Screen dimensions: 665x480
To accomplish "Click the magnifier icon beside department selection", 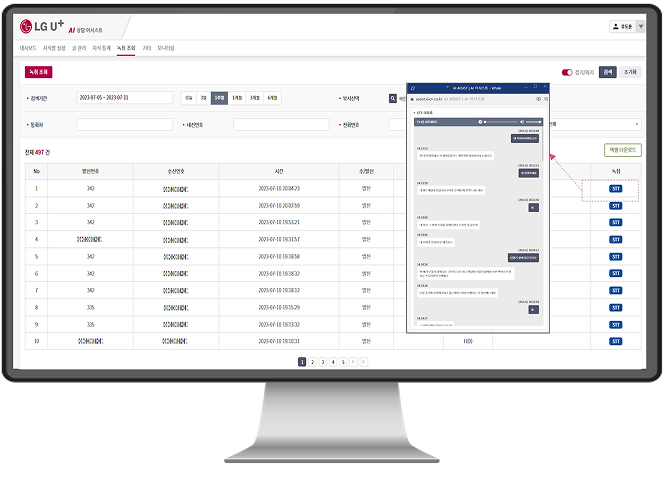I will [393, 98].
